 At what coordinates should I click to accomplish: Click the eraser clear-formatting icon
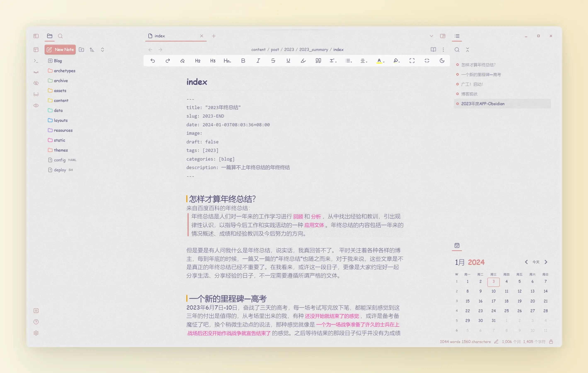(182, 61)
